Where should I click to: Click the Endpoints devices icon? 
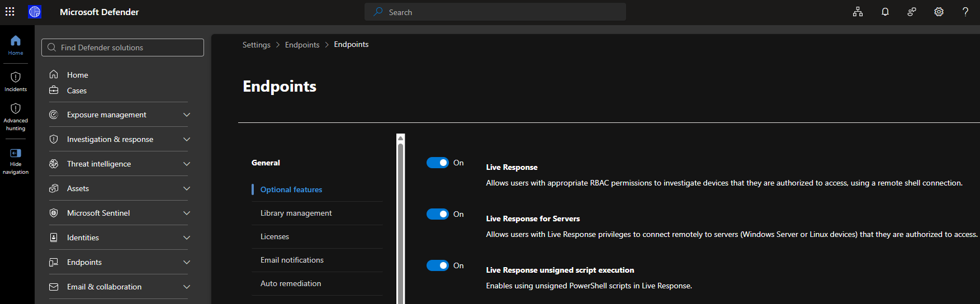click(54, 262)
